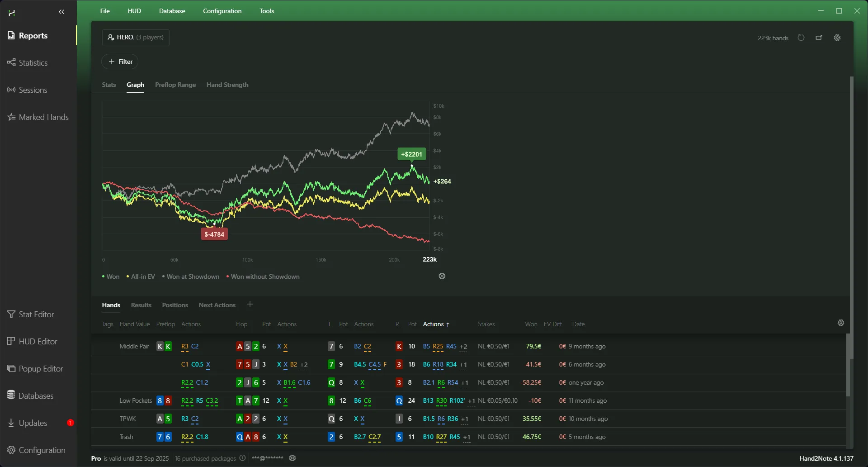Open report in new window icon
The image size is (868, 467).
[819, 38]
